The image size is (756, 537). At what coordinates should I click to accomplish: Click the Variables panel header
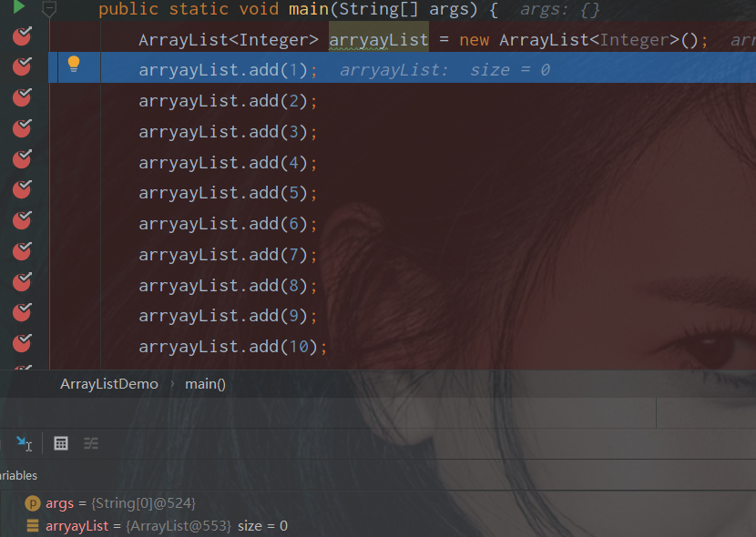(x=18, y=475)
